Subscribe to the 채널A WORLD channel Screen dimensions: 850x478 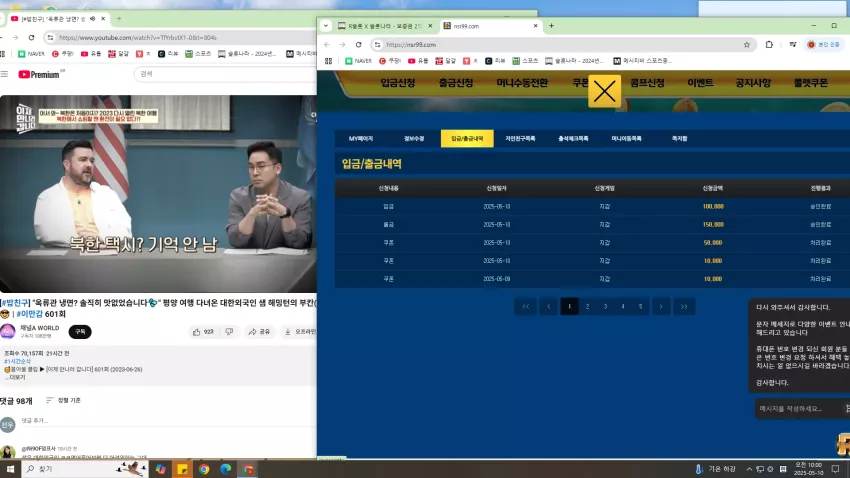(80, 332)
